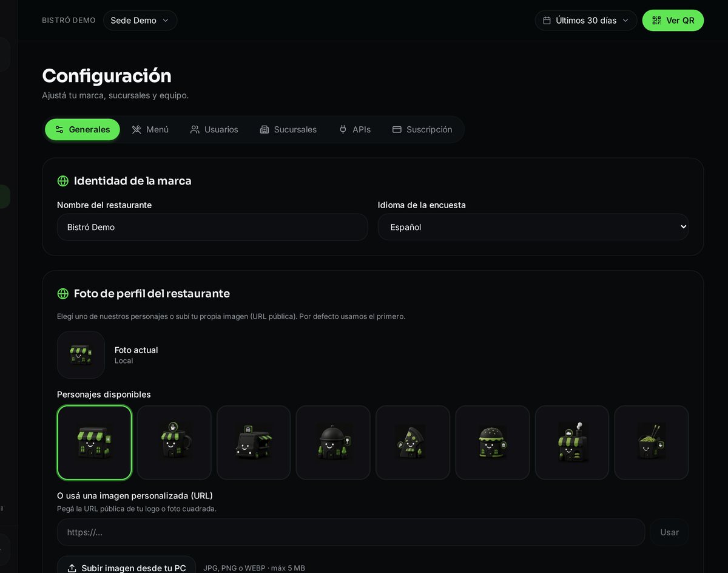Click the calendar icon in date selector

547,21
